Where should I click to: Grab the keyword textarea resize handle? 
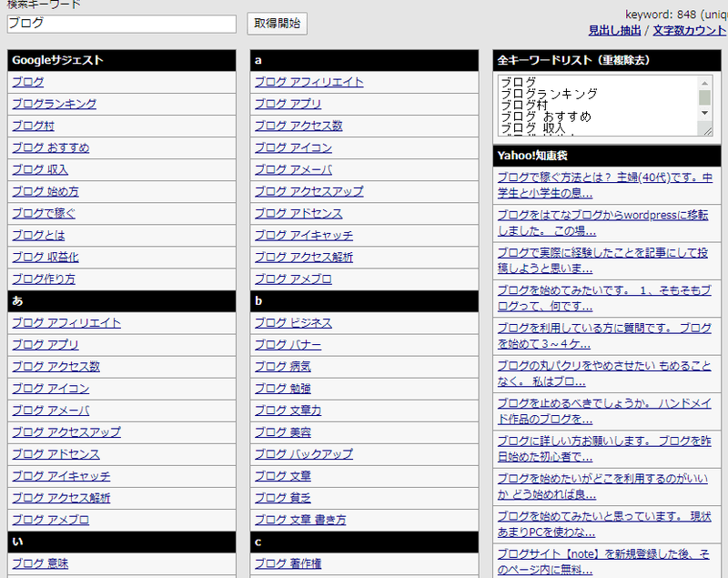[708, 131]
